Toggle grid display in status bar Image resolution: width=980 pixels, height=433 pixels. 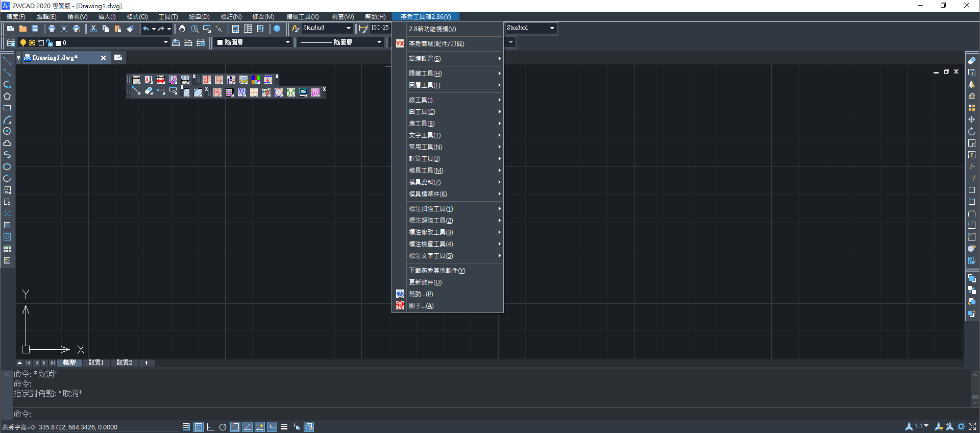[199, 427]
